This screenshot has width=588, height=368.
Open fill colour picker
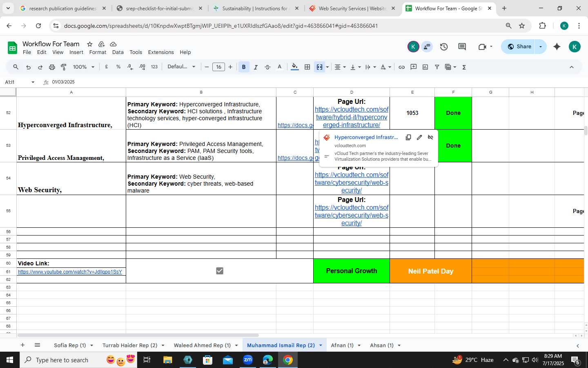(x=295, y=67)
